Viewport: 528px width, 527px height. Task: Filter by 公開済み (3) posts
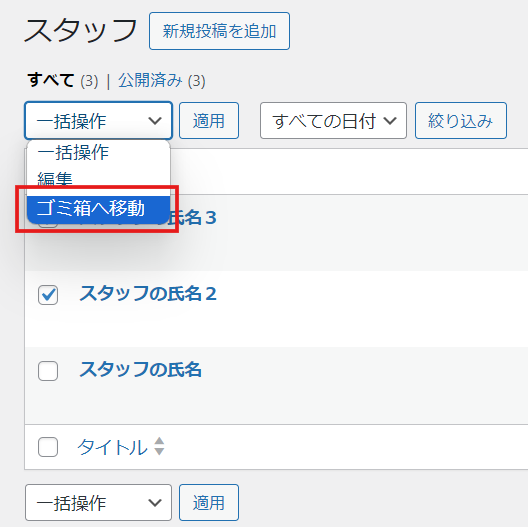coord(162,80)
